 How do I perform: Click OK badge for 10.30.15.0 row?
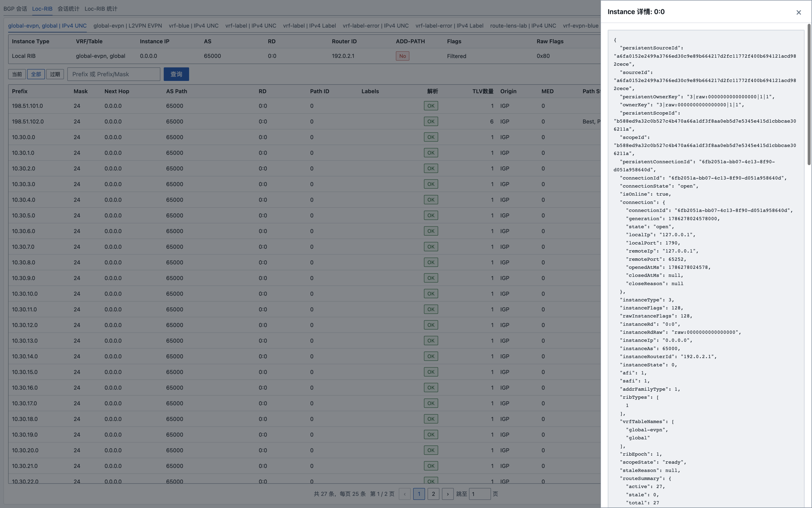coord(431,372)
